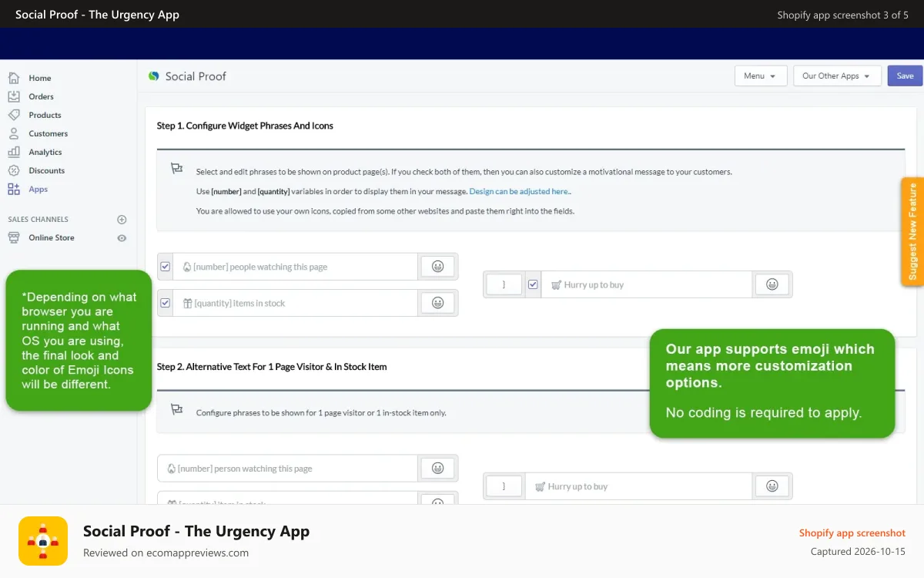Toggle the people watching this page checkbox

(165, 267)
